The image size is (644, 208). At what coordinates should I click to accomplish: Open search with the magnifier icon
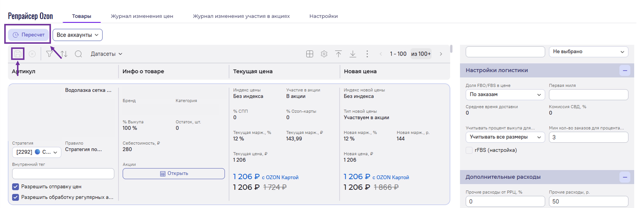(78, 54)
